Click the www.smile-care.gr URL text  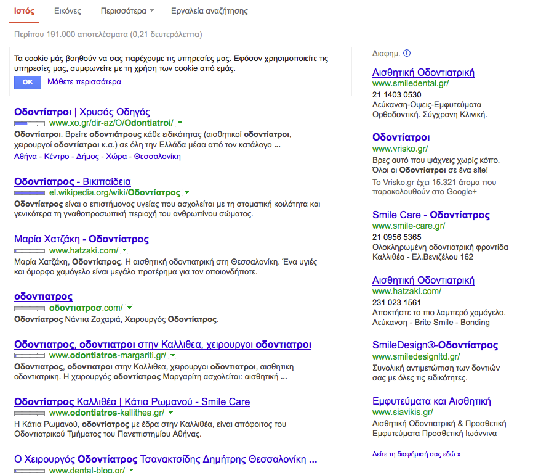tap(409, 226)
